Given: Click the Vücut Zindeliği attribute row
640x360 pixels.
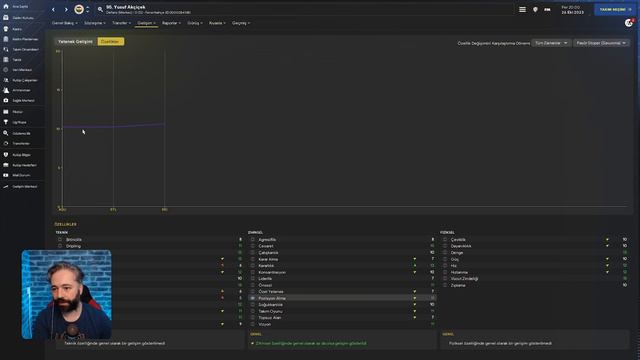Looking at the screenshot, I should click(535, 279).
